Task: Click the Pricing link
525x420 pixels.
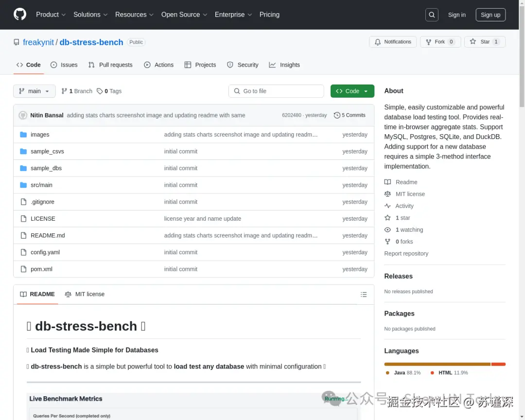Action: point(269,15)
